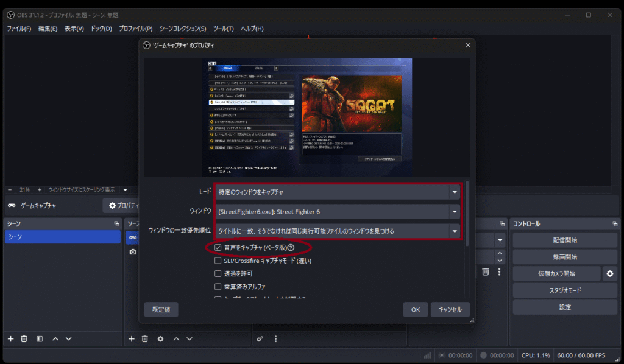This screenshot has height=364, width=624.
Task: Click properties dialog vertical scrollbar
Action: tap(467, 214)
